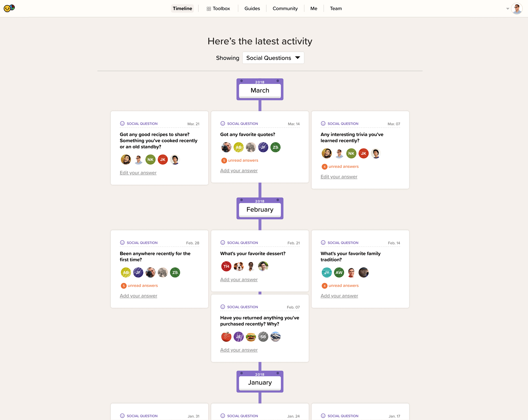Screen dimensions: 528x420
Task: Click the TH avatar on dessert question
Action: tap(226, 266)
